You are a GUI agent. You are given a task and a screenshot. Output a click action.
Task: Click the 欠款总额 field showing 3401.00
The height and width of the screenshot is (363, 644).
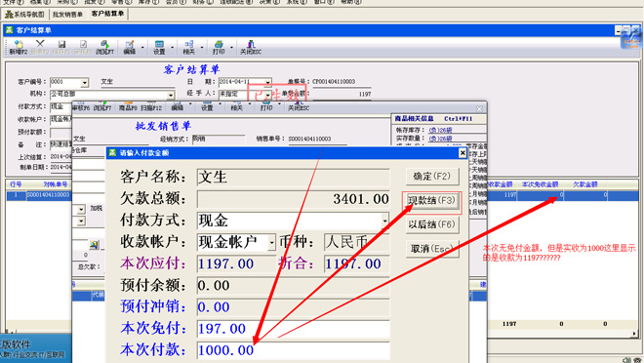294,199
